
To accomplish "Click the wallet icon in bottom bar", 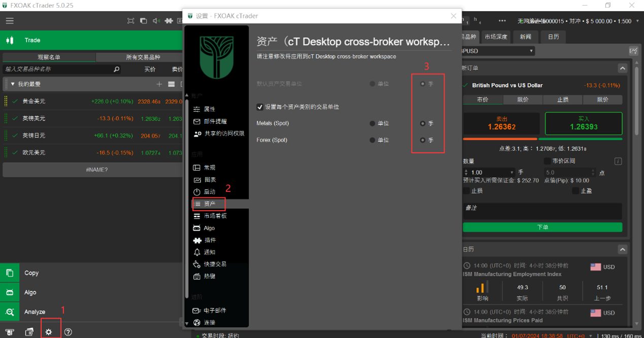I will coord(29,331).
